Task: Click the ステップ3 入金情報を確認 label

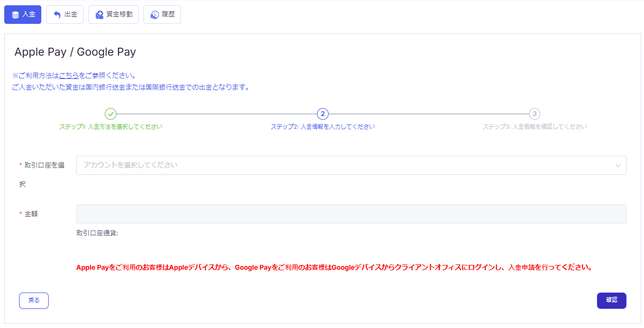Action: coord(534,127)
